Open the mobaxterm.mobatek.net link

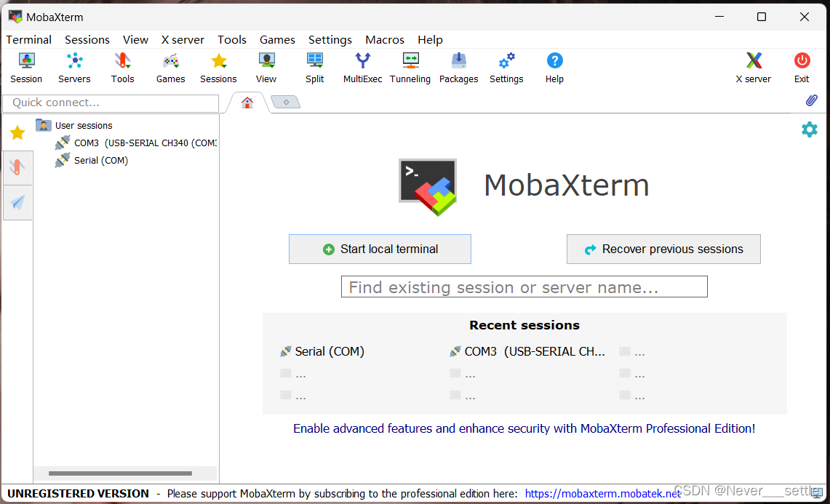603,493
